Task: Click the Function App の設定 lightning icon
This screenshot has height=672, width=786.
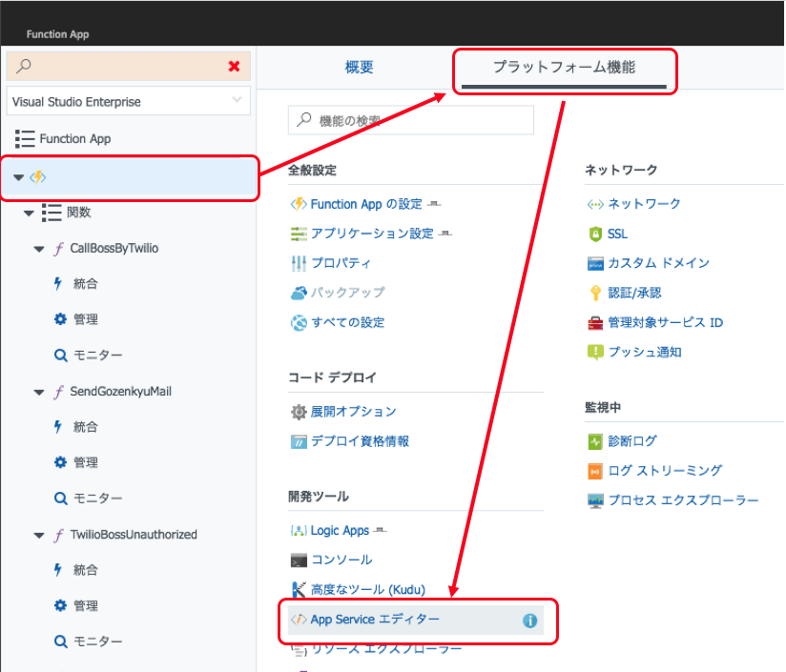Action: 299,204
